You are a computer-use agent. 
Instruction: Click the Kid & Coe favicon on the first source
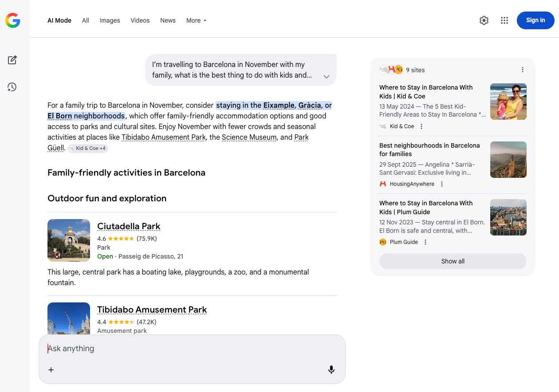[x=382, y=126]
